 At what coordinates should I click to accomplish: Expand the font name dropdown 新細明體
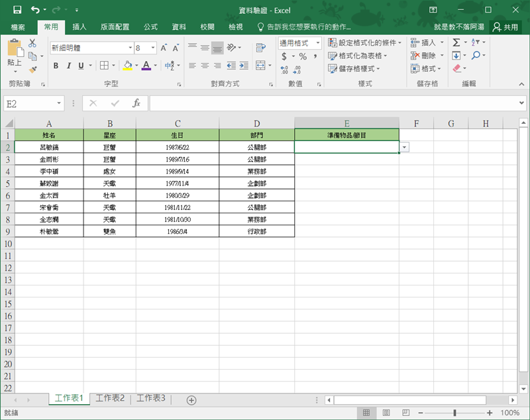130,48
